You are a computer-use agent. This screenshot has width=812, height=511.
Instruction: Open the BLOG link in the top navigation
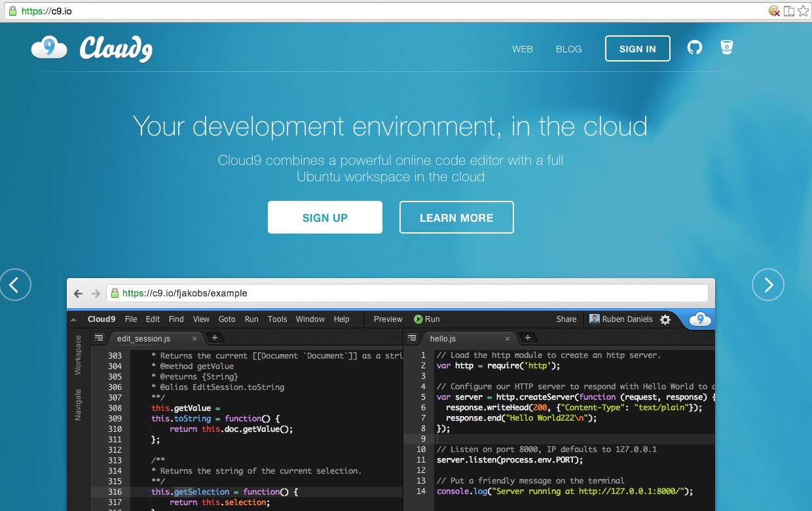coord(568,49)
